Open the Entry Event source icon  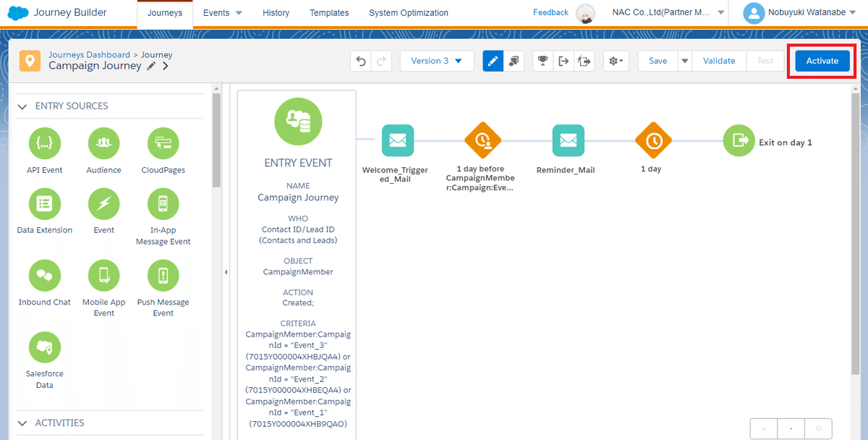[297, 122]
